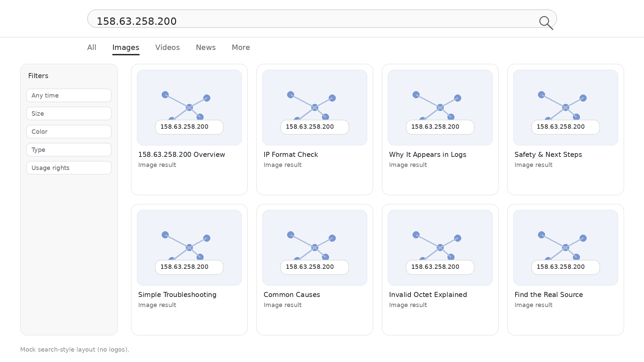Open the More menu tab
Viewport: 644px width, 362px height.
(240, 48)
